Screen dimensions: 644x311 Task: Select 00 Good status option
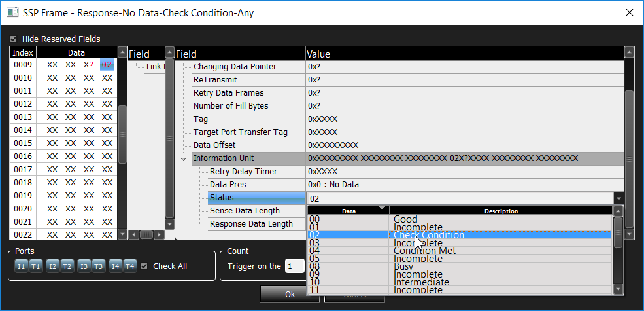(x=459, y=219)
